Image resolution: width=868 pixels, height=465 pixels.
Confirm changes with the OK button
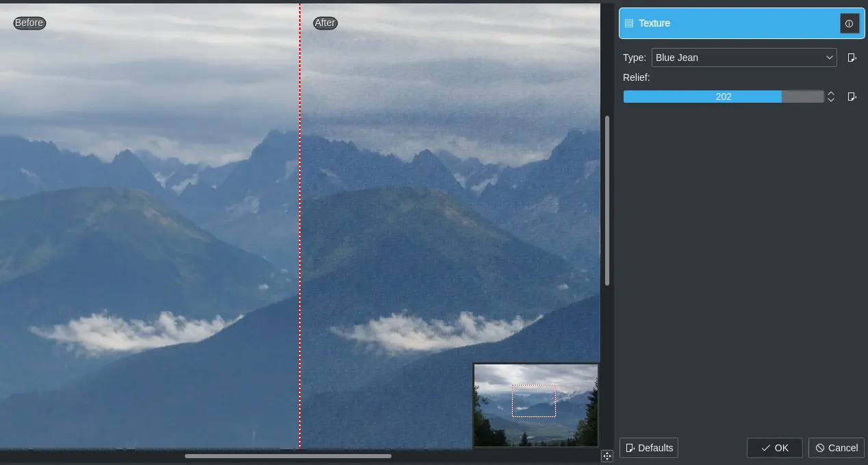774,448
